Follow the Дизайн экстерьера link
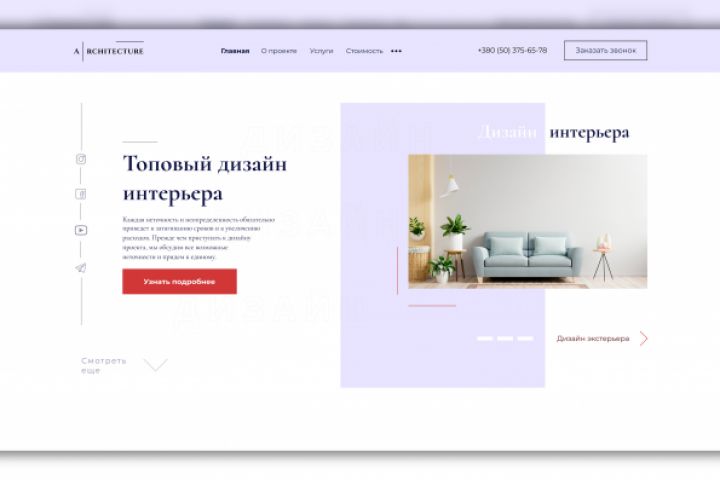 tap(593, 339)
